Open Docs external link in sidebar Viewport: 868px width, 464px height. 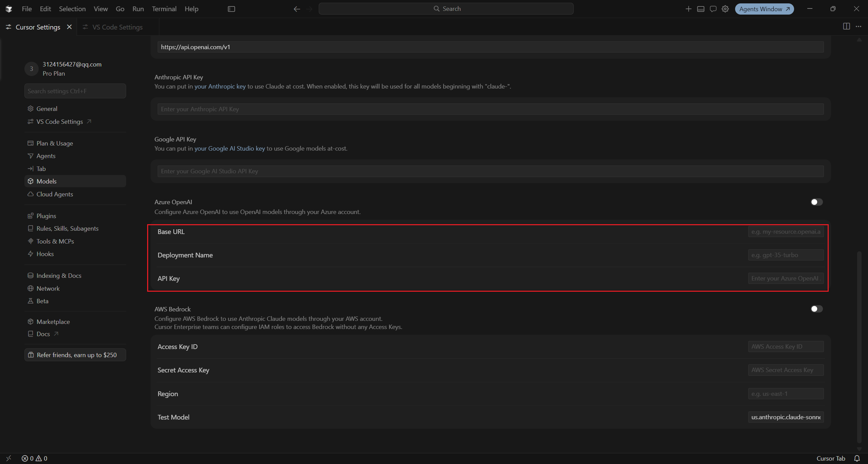point(75,334)
